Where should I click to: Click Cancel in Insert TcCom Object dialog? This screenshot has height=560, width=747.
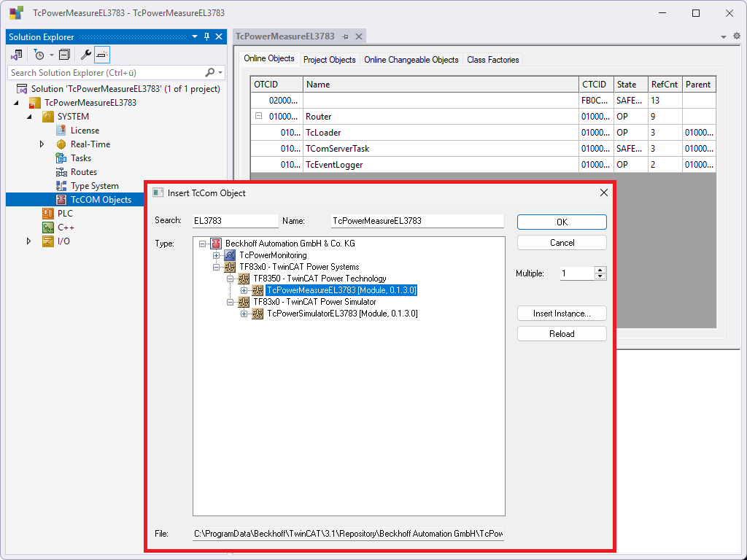pyautogui.click(x=562, y=242)
